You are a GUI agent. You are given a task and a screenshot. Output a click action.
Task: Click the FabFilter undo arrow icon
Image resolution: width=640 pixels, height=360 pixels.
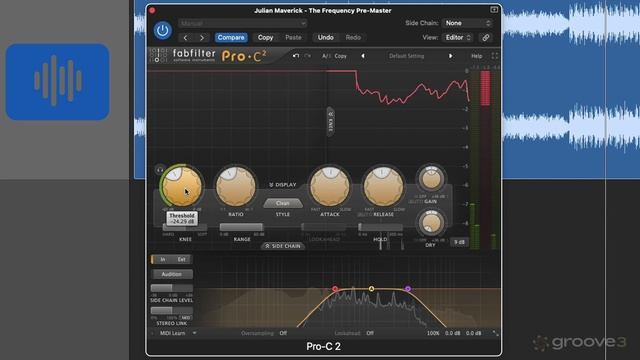296,56
